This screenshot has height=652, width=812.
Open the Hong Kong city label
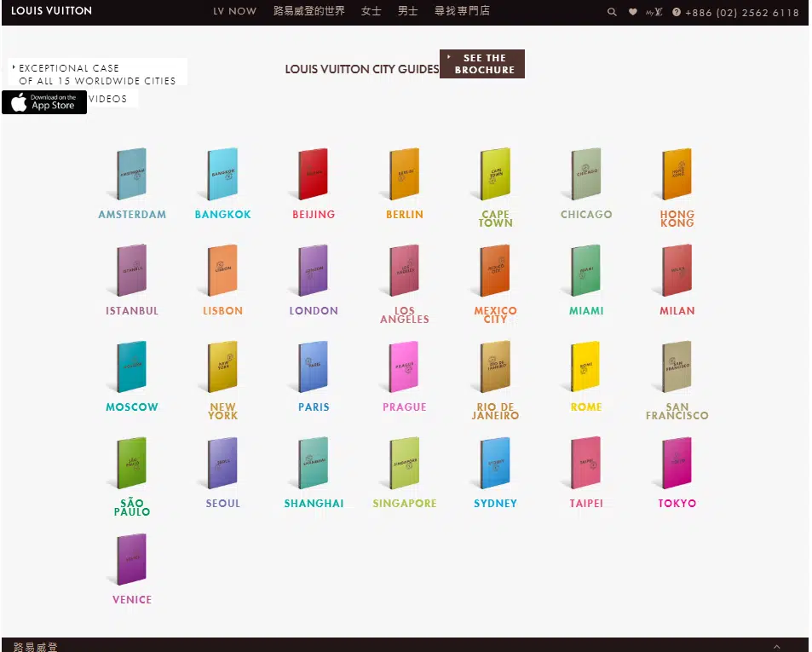[677, 218]
